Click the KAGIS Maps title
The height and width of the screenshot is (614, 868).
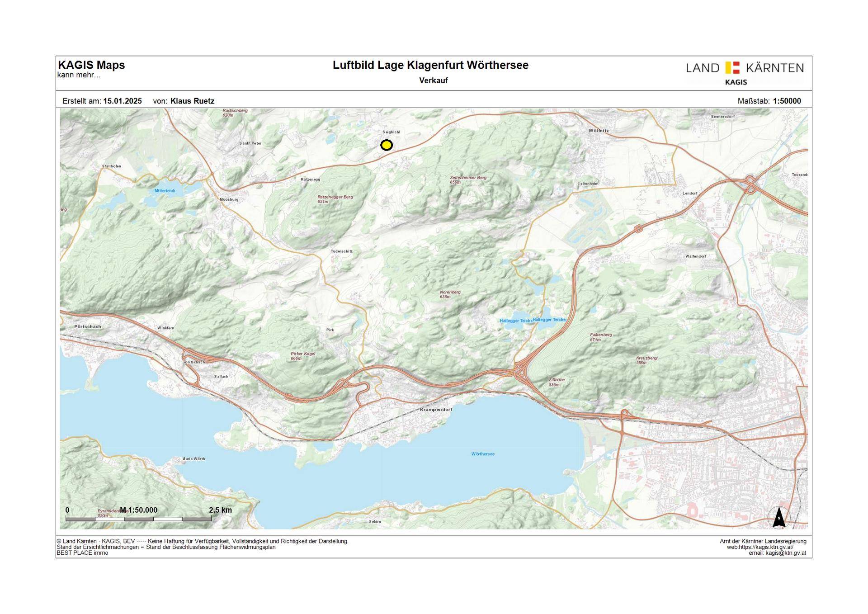click(91, 65)
